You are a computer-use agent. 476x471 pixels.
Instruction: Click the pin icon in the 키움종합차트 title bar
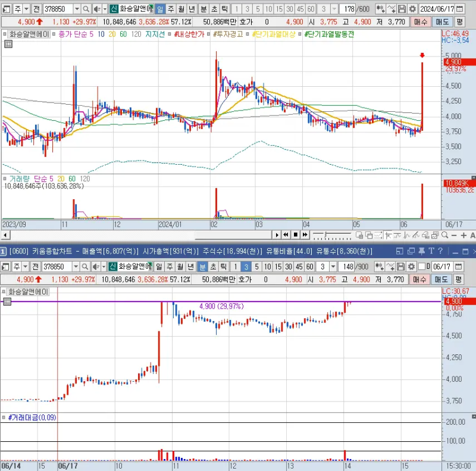pyautogui.click(x=422, y=251)
